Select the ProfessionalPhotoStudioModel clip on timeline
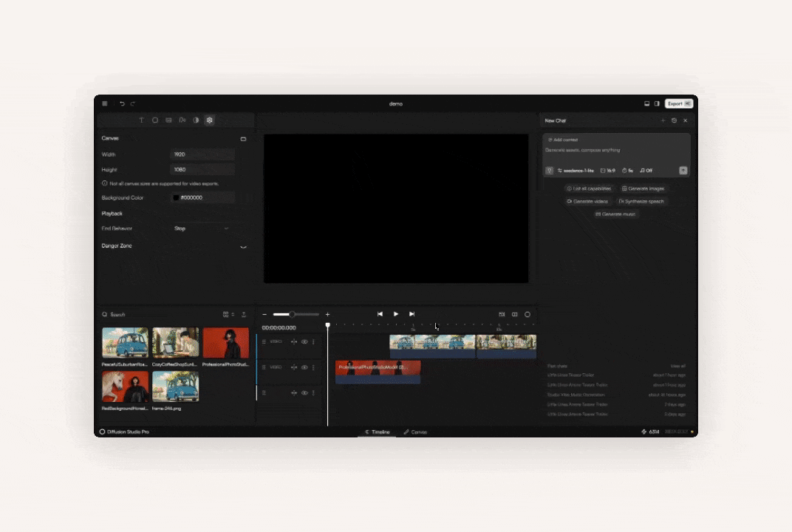 (x=378, y=372)
